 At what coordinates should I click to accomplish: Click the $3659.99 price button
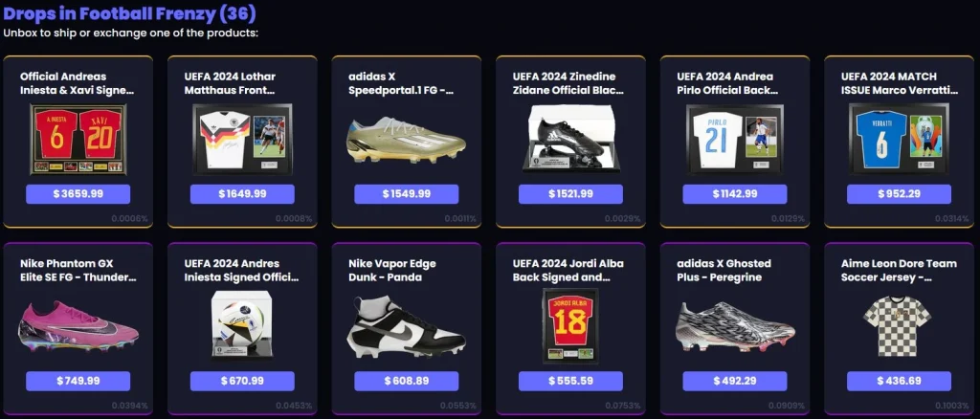pos(78,194)
